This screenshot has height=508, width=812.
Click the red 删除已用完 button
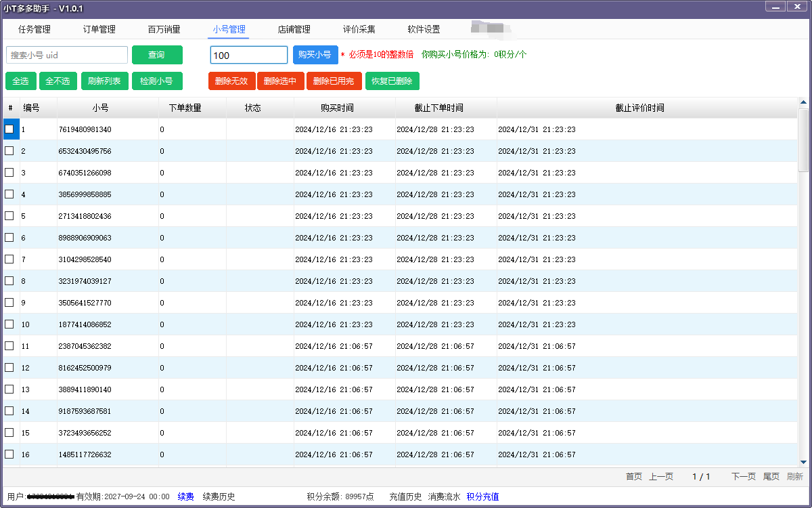(x=334, y=81)
